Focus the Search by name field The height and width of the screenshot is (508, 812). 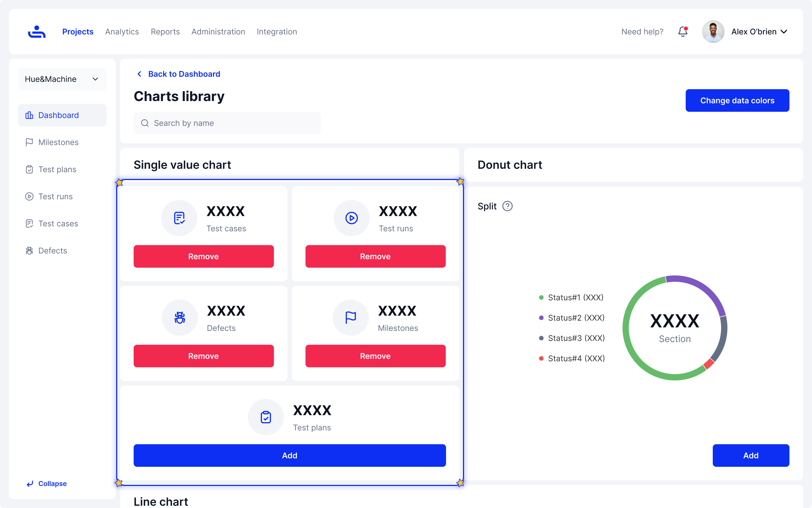pos(227,123)
